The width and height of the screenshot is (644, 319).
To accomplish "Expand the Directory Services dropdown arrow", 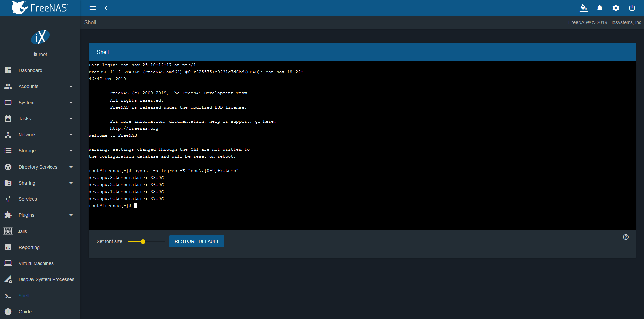I will (x=71, y=167).
